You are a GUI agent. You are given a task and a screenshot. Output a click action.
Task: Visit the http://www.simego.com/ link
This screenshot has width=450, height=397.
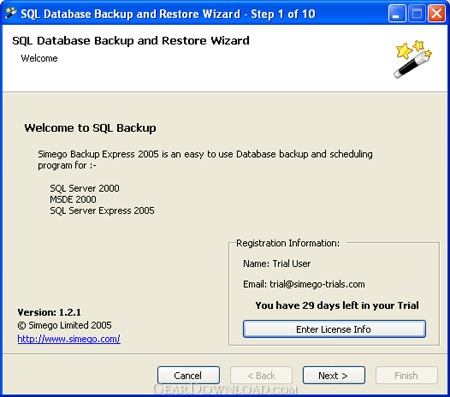click(69, 339)
